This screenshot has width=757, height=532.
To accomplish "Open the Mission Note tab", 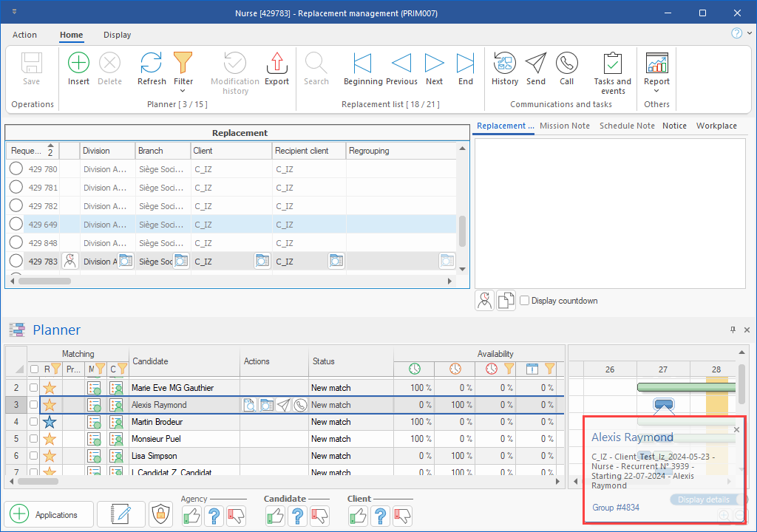I will coord(564,126).
